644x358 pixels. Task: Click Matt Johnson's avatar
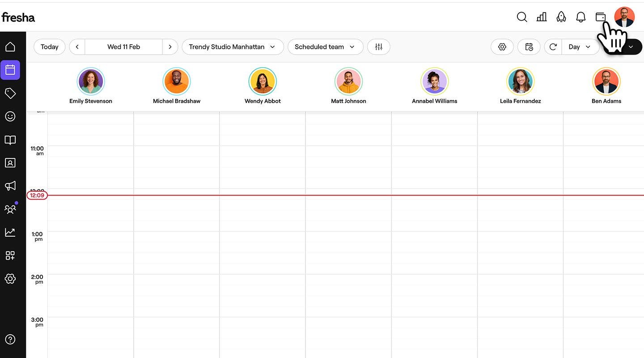pyautogui.click(x=348, y=81)
